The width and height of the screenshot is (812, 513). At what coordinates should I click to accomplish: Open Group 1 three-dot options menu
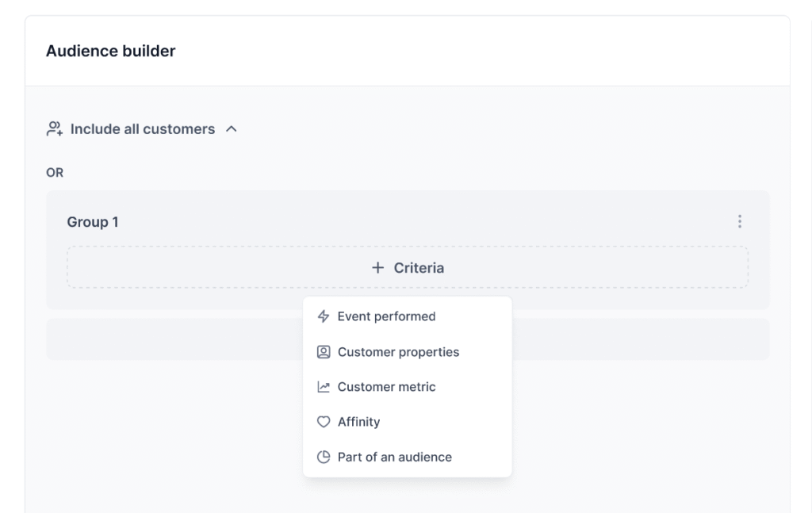point(740,221)
